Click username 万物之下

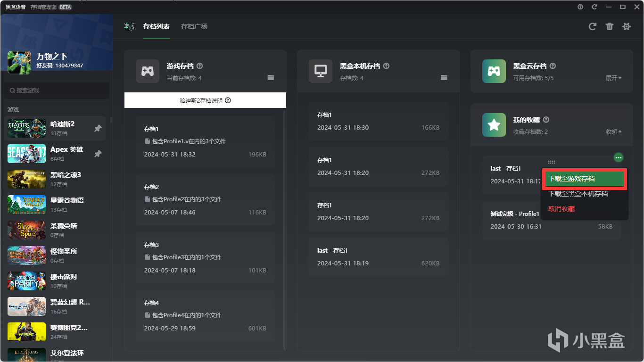(x=52, y=56)
